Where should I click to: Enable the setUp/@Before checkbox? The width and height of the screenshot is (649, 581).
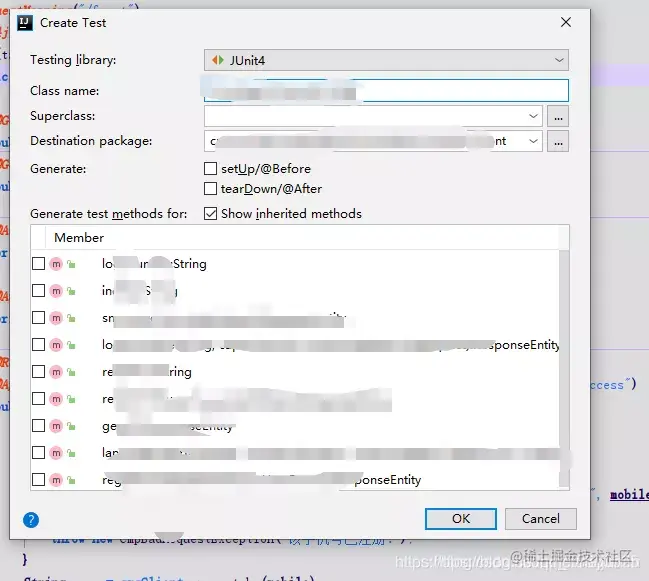(210, 168)
